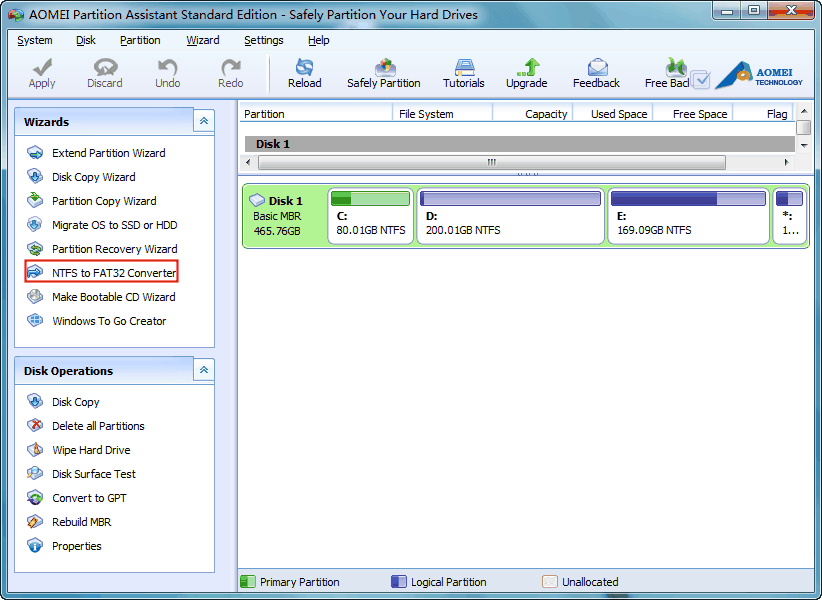Choose Rebuild MBR text link
Viewport: 822px width, 600px height.
coord(82,522)
